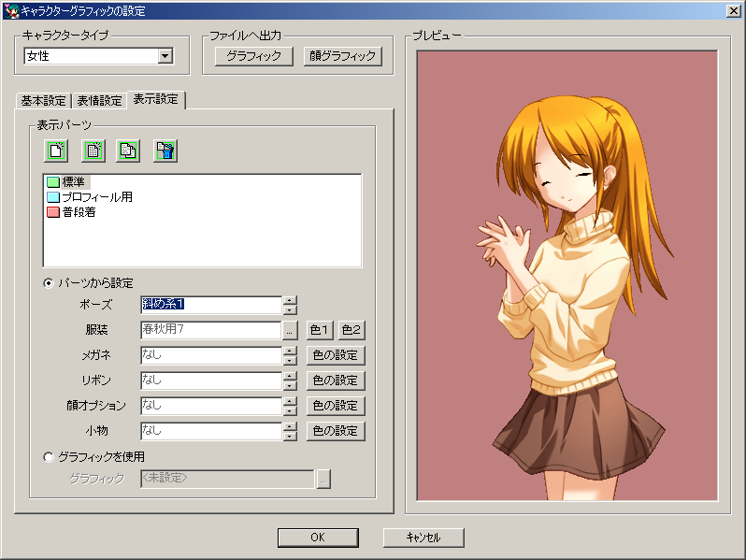Viewport: 746px width, 560px height.
Task: Click the グラフィック field showing <未設定>
Action: [227, 479]
